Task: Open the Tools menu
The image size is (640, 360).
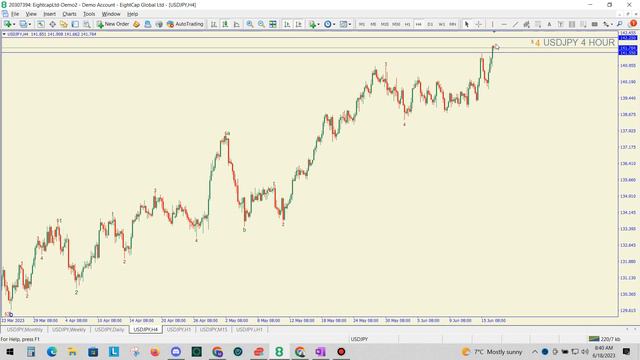Action: (x=89, y=14)
